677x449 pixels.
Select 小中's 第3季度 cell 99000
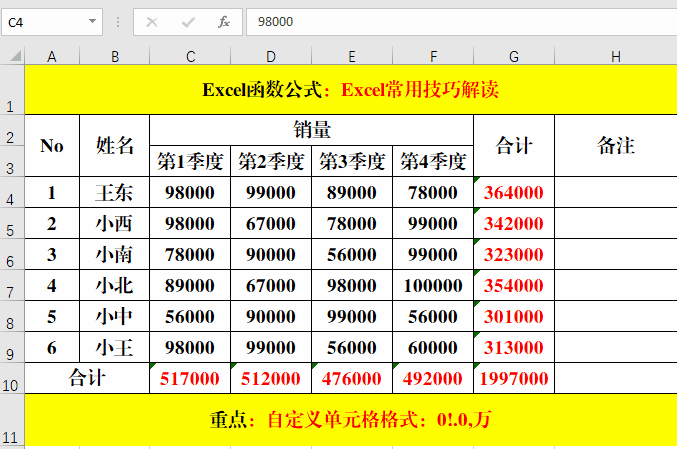click(352, 316)
